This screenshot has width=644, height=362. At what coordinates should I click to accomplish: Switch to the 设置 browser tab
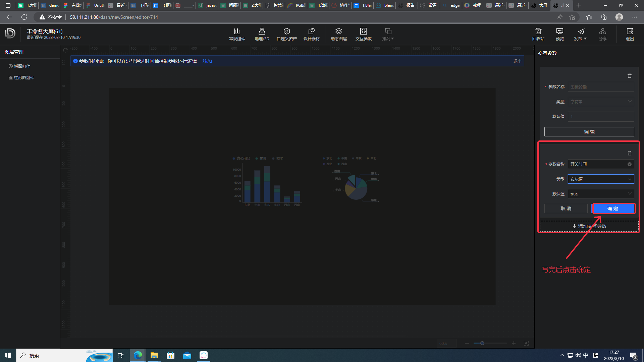[x=429, y=5]
